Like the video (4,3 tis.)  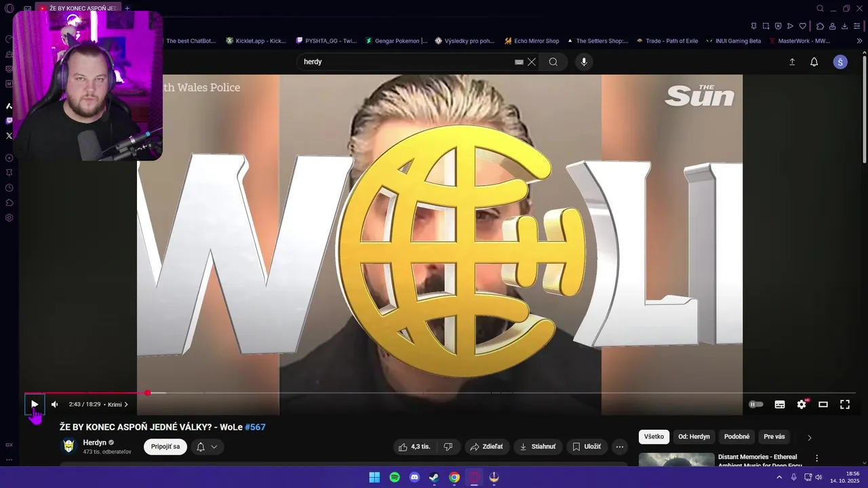click(x=414, y=447)
